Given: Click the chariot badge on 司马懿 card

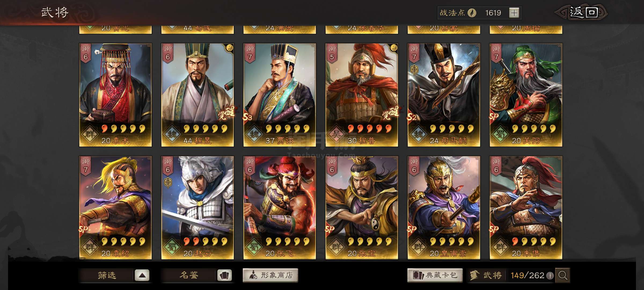Looking at the screenshot, I should click(x=414, y=70).
